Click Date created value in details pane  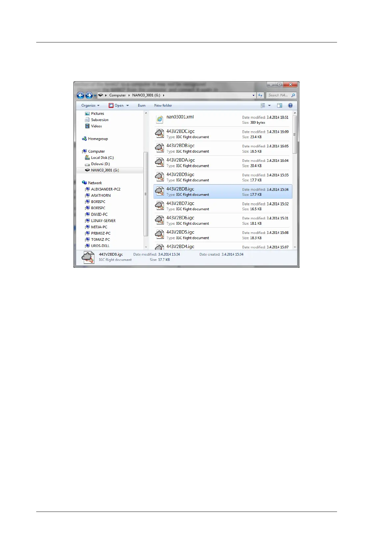pos(232,254)
